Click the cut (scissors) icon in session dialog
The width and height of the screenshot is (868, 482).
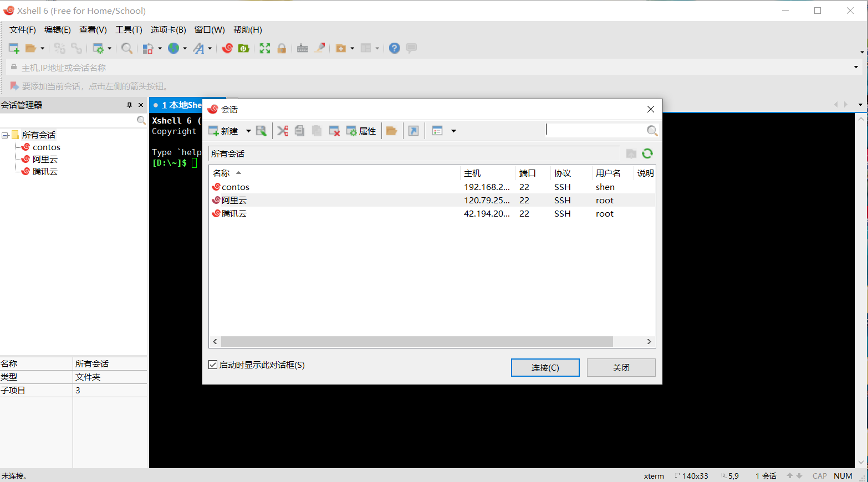point(283,131)
